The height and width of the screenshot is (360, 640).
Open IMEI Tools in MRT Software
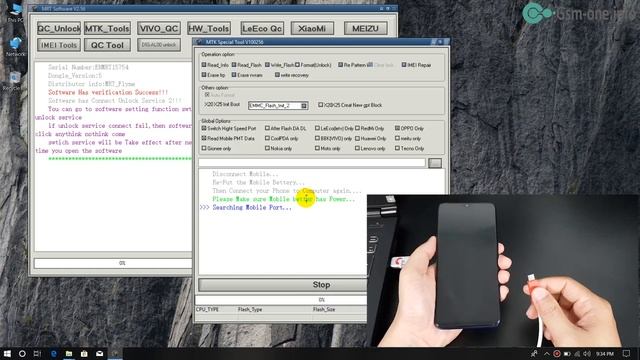tap(59, 45)
